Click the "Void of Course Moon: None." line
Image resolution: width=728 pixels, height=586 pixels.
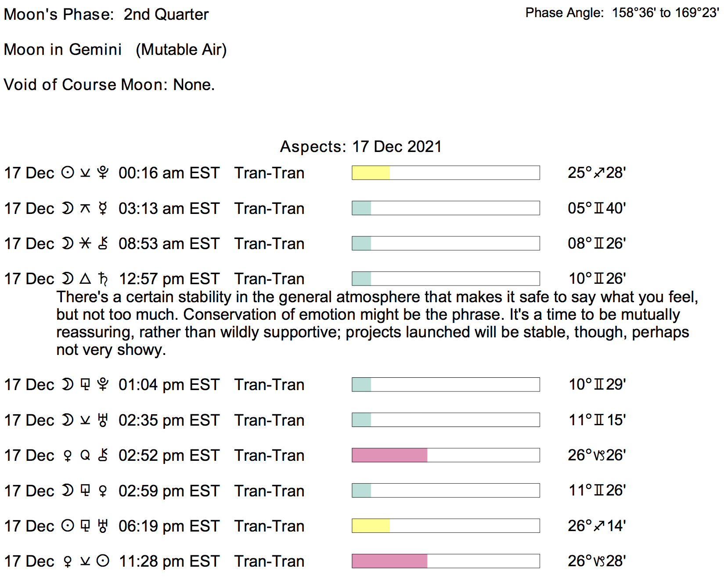[x=109, y=85]
